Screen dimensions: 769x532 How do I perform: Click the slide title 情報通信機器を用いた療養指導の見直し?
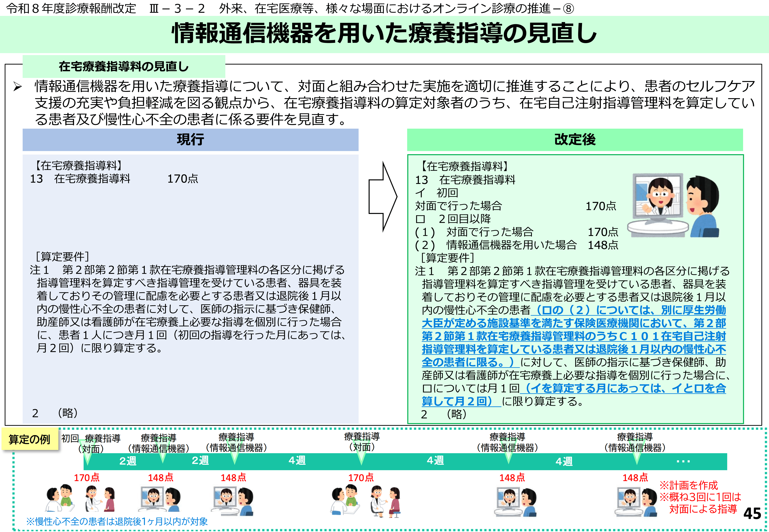pyautogui.click(x=384, y=34)
